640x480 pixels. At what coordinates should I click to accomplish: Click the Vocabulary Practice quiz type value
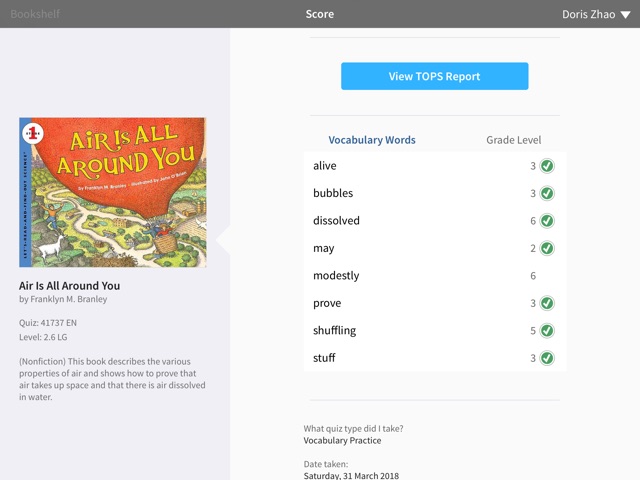pyautogui.click(x=342, y=441)
